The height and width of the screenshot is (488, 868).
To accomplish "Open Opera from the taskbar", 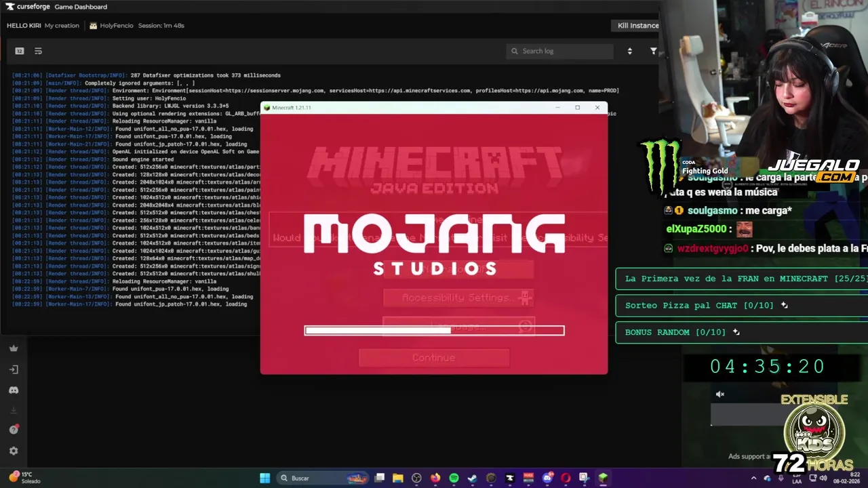I will click(566, 478).
